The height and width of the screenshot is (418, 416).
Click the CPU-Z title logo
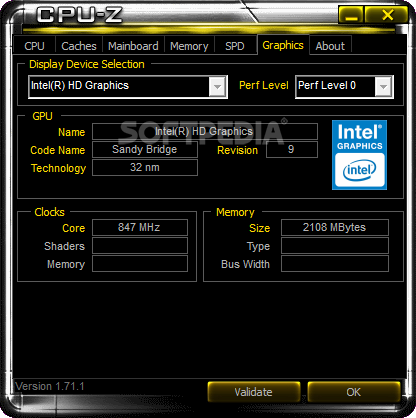point(79,15)
